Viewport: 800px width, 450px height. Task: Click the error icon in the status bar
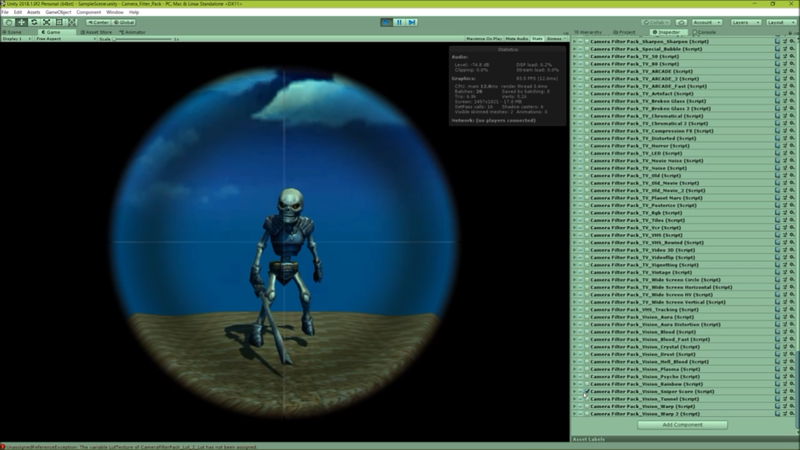click(3, 447)
